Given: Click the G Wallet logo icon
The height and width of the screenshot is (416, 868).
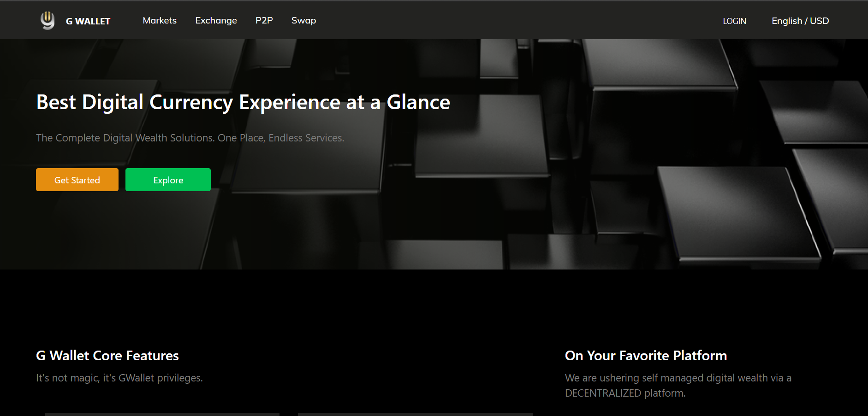Looking at the screenshot, I should point(48,20).
